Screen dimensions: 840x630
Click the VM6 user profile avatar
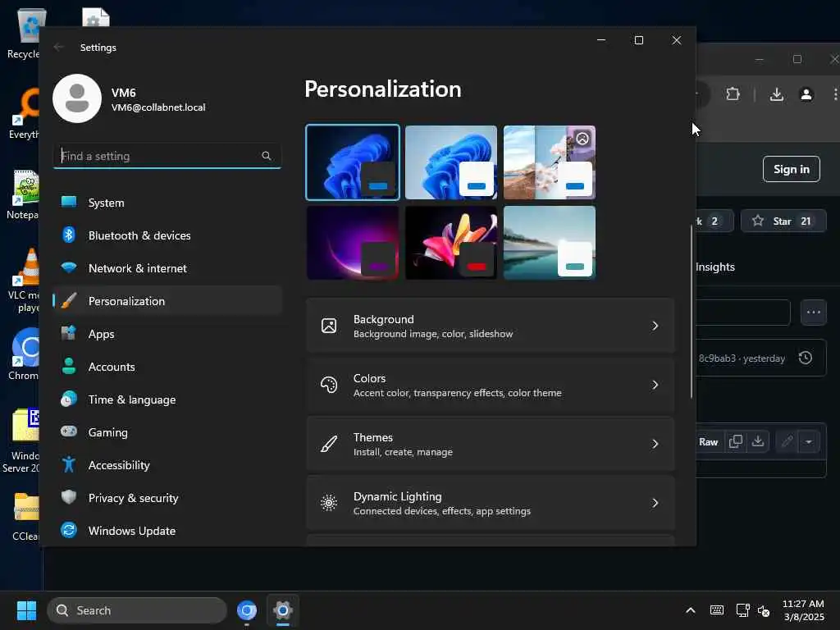tap(77, 98)
